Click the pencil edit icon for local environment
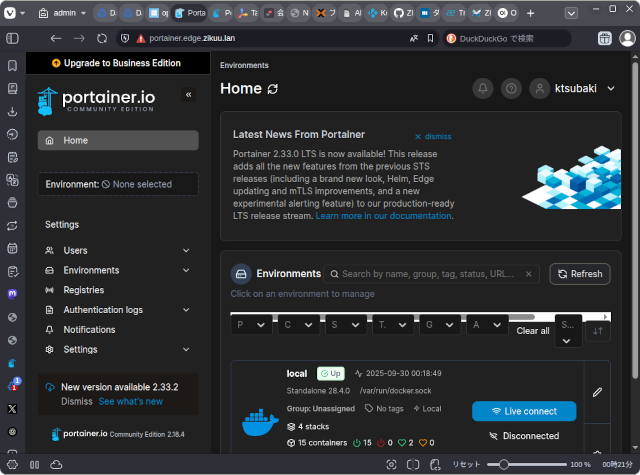Viewport: 640px width, 475px height. point(597,392)
